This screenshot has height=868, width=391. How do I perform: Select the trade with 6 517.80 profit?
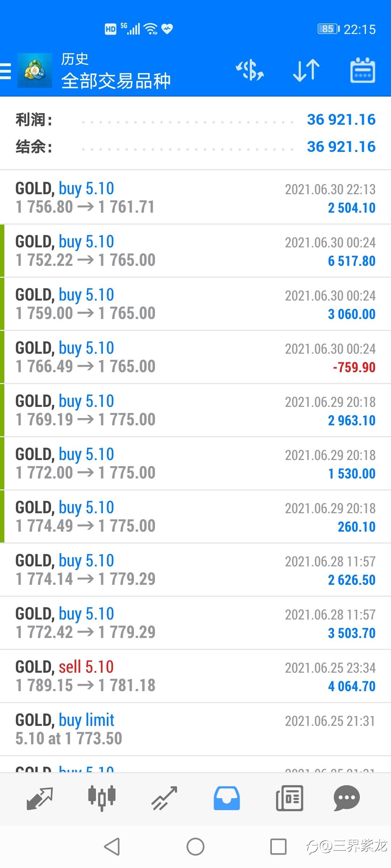pos(195,251)
